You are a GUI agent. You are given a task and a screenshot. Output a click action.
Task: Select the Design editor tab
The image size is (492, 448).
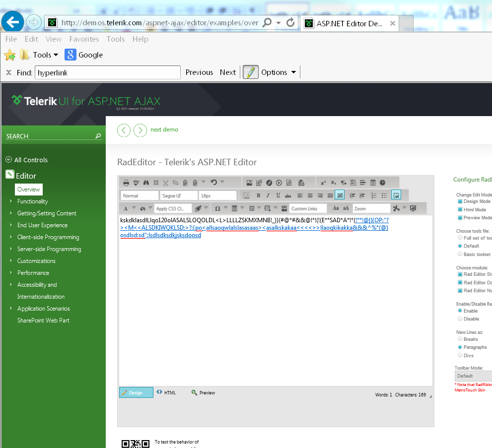coord(136,392)
